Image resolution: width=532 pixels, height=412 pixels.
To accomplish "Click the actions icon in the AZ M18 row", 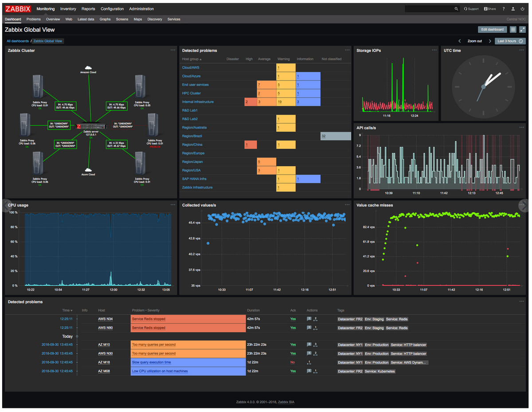I will click(x=309, y=362).
